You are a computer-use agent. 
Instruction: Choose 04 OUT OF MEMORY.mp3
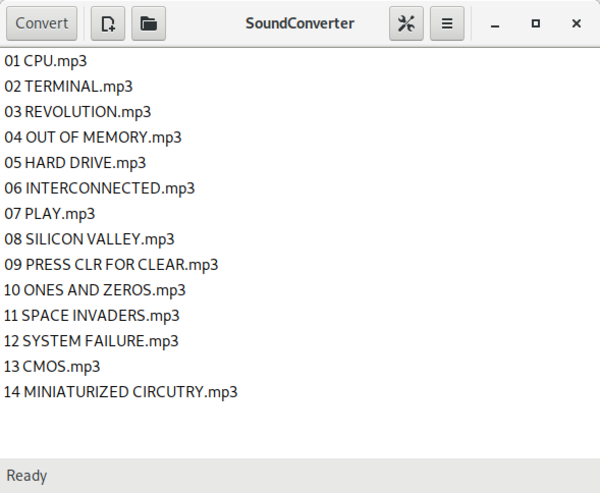[92, 137]
